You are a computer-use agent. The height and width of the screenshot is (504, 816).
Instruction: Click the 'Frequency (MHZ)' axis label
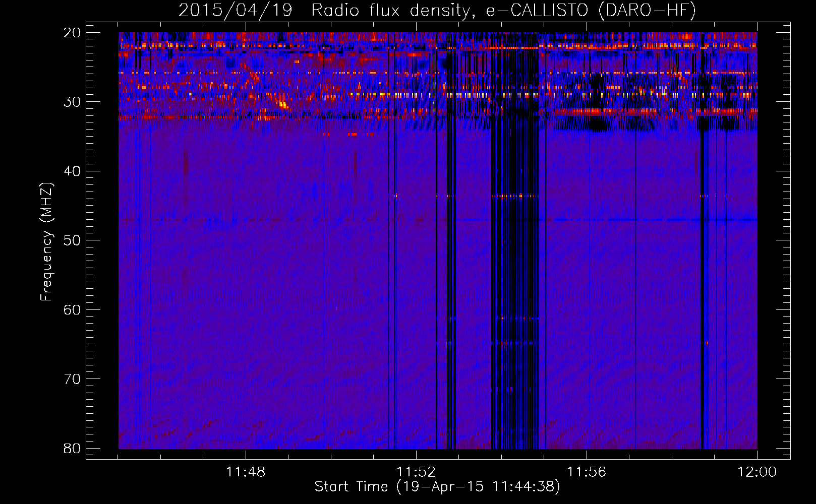46,241
